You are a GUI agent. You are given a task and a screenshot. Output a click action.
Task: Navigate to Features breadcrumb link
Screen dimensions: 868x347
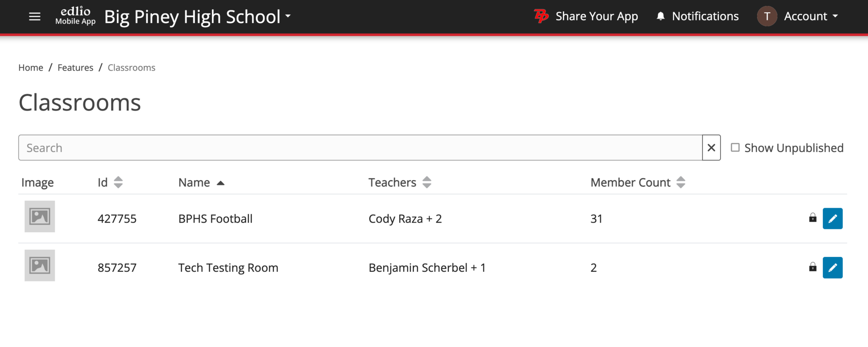tap(75, 67)
